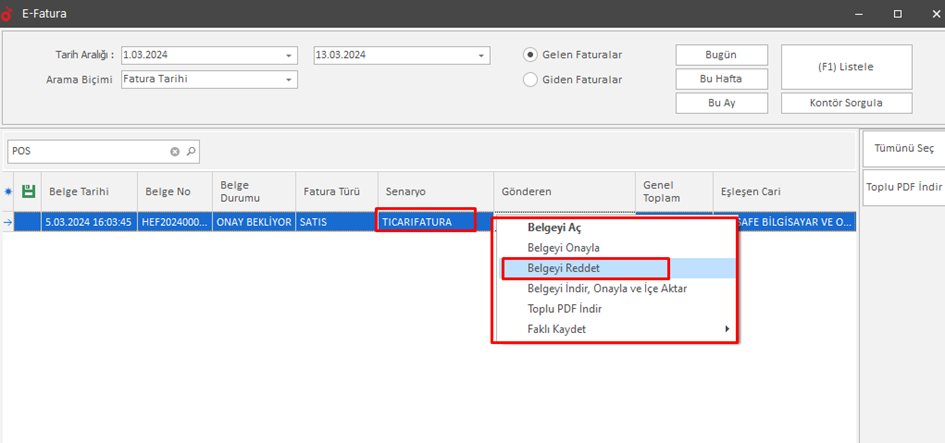Click the row indicator arrow of the selected invoice

point(7,222)
